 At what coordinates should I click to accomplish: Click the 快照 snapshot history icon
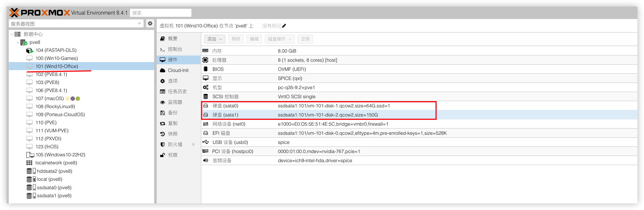tap(163, 134)
